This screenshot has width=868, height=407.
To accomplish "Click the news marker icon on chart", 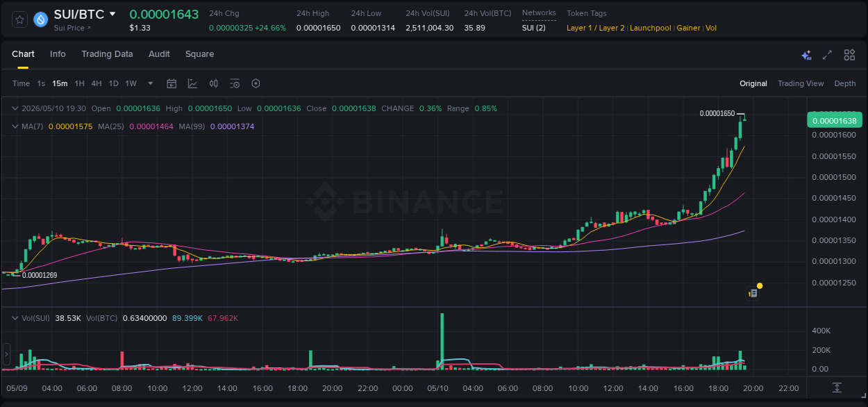I will click(x=752, y=293).
